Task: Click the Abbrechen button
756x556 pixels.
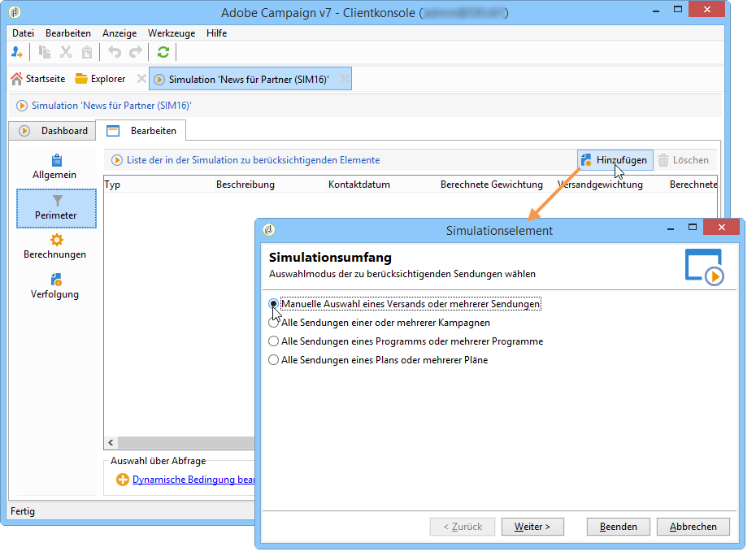Action: tap(693, 527)
